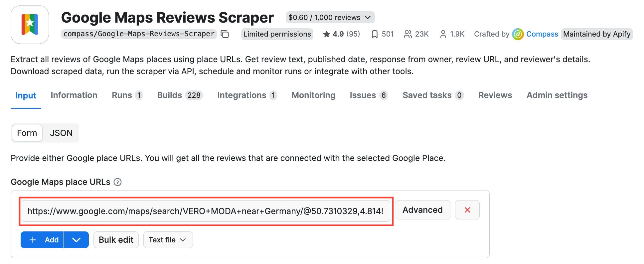Open the Admin settings tab
Viewport: 644px width, 264px height.
coord(557,95)
